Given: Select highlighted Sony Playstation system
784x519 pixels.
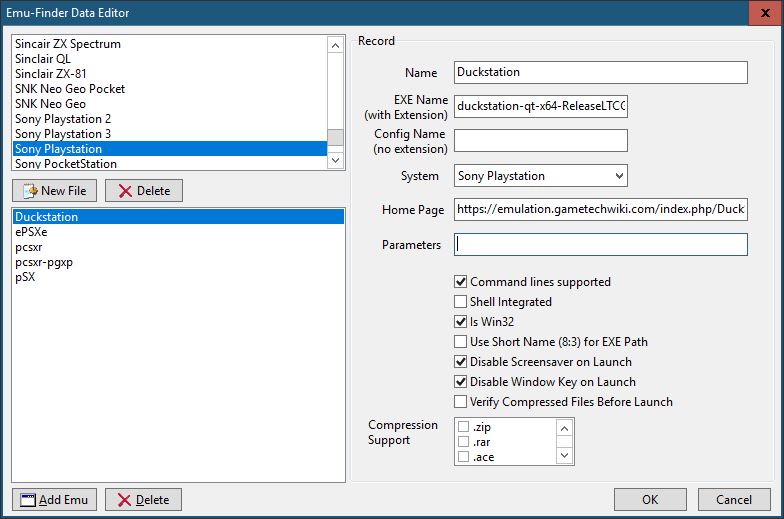Looking at the screenshot, I should (170, 148).
